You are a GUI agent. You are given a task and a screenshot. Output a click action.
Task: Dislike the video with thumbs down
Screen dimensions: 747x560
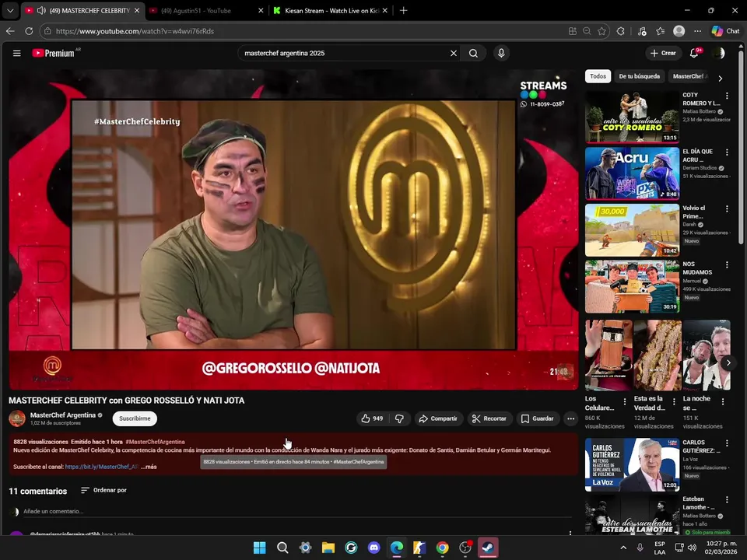[399, 418]
